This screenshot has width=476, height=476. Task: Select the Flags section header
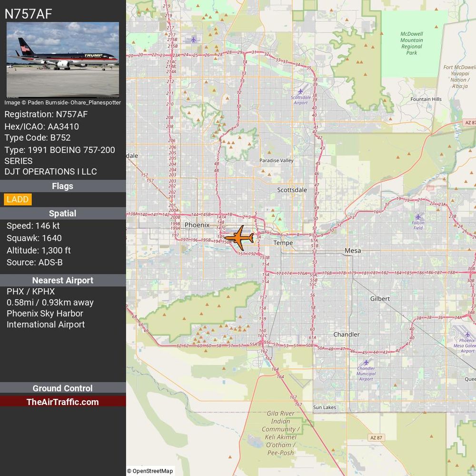tap(62, 186)
